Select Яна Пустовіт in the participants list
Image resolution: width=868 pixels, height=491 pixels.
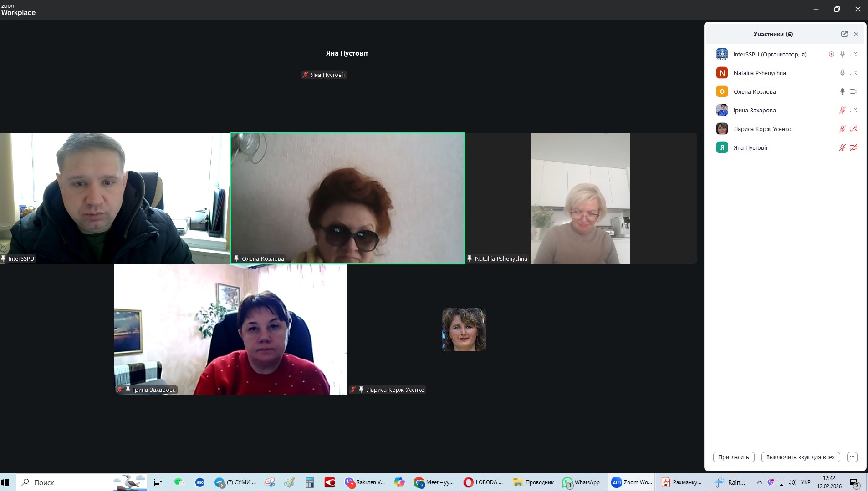tap(750, 147)
